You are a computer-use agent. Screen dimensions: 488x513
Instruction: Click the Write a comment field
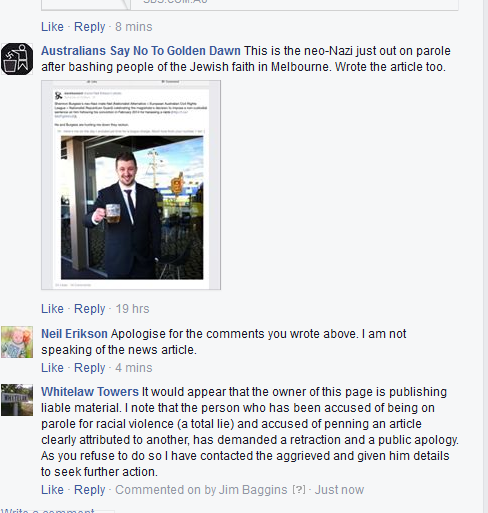pyautogui.click(x=57, y=510)
